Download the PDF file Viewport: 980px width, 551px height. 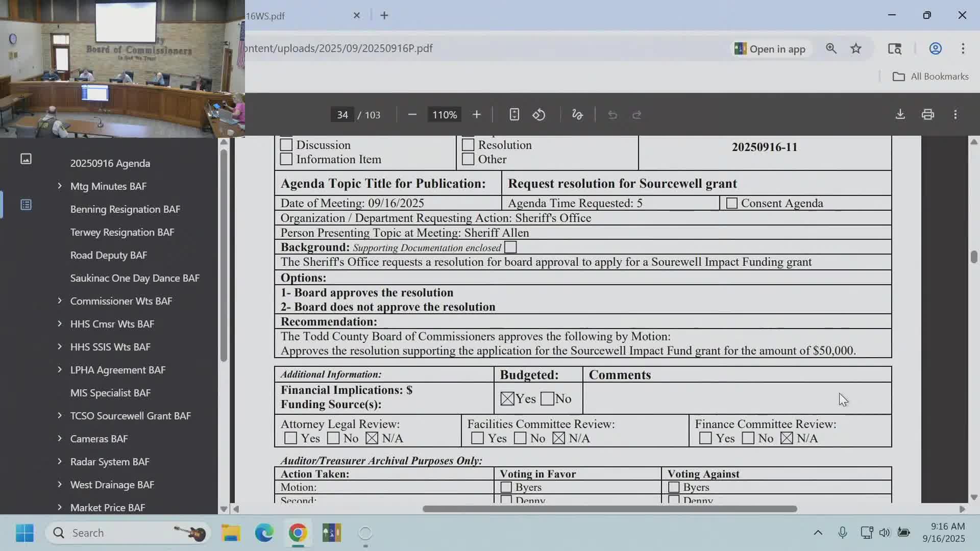900,114
